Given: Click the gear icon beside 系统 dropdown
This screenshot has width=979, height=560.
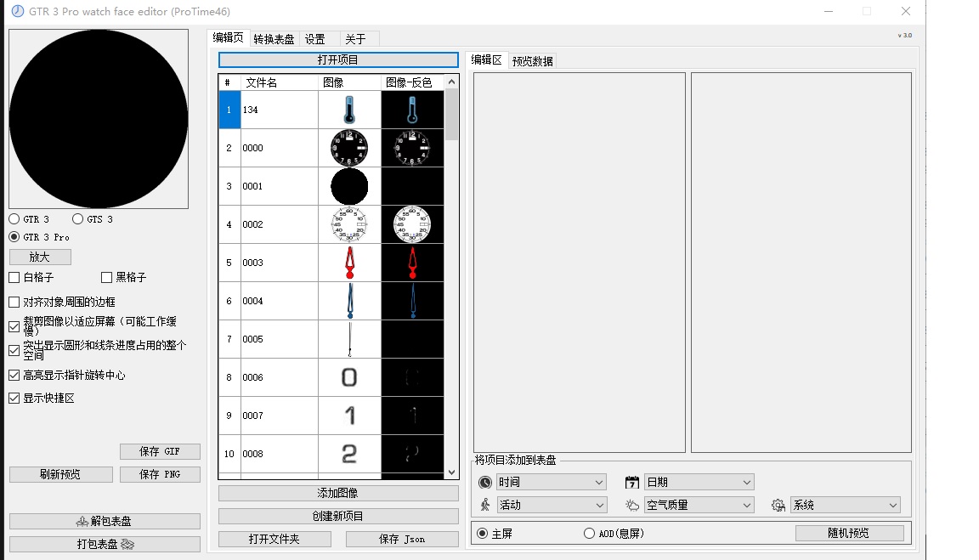Looking at the screenshot, I should click(x=778, y=505).
